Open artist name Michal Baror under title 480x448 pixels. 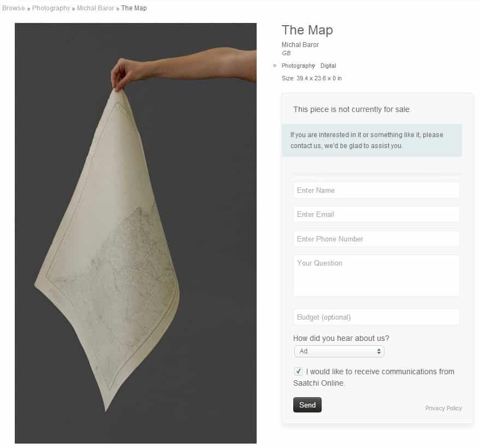point(300,45)
